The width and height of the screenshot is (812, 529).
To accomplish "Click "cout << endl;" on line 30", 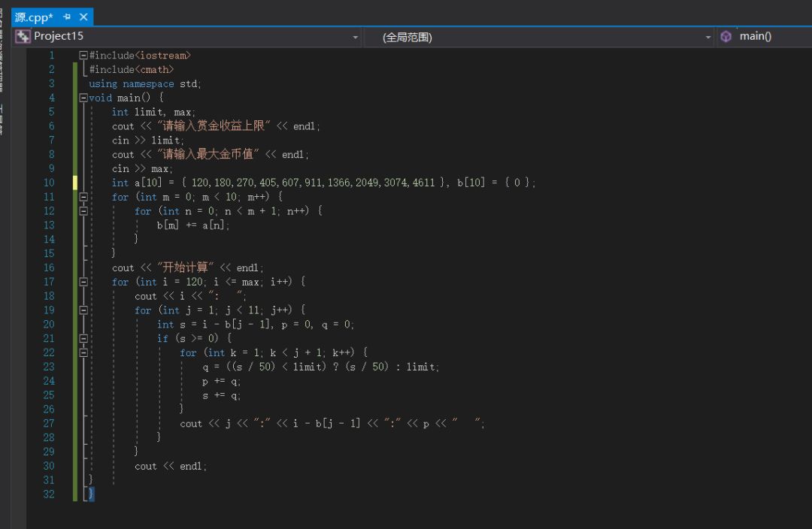I will click(x=171, y=467).
